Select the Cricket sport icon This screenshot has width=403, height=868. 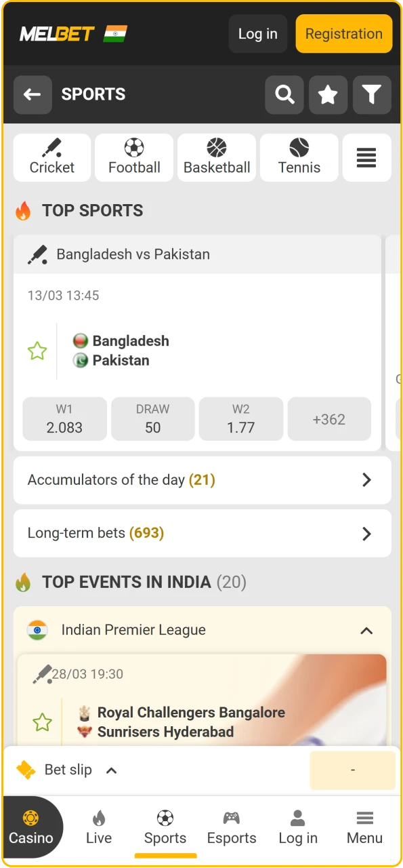click(51, 157)
